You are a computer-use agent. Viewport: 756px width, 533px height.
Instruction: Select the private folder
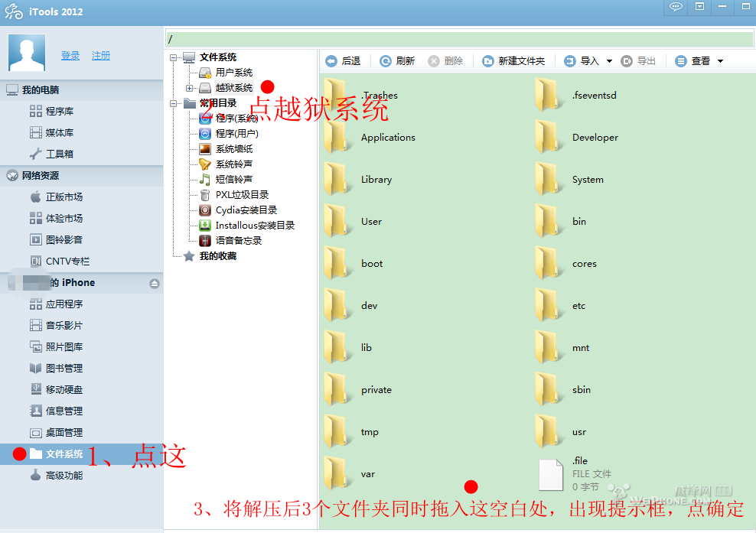(358, 390)
